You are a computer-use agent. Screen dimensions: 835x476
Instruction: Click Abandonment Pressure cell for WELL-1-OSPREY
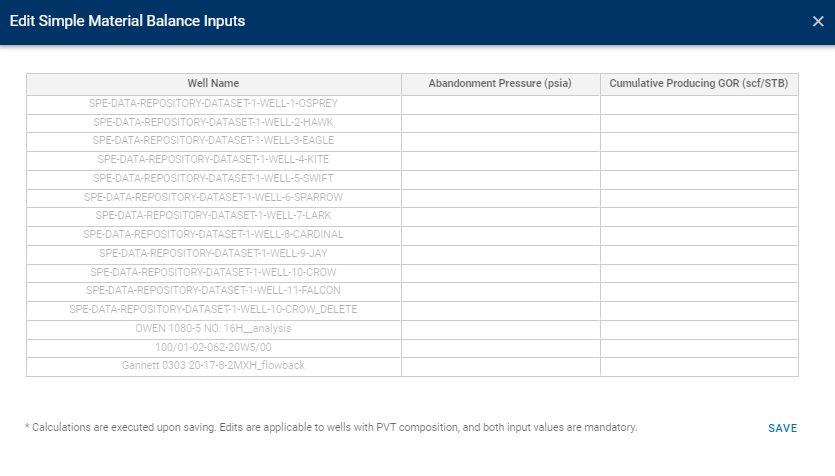(x=500, y=103)
